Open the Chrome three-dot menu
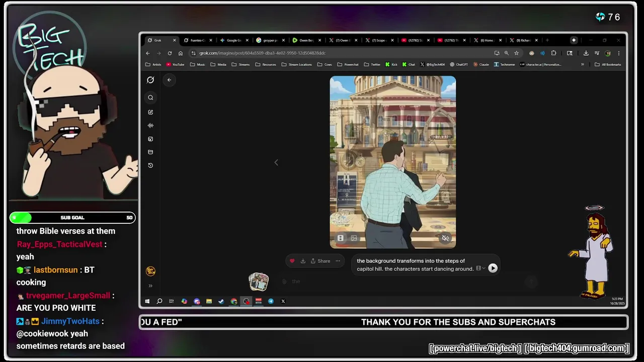 point(619,53)
